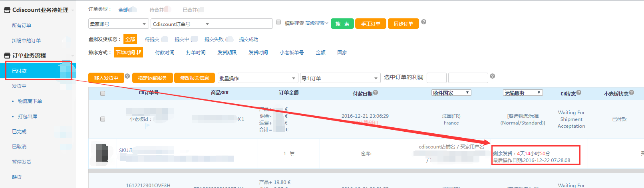Click the green 搜索 search button
This screenshot has width=644, height=188.
pos(342,24)
